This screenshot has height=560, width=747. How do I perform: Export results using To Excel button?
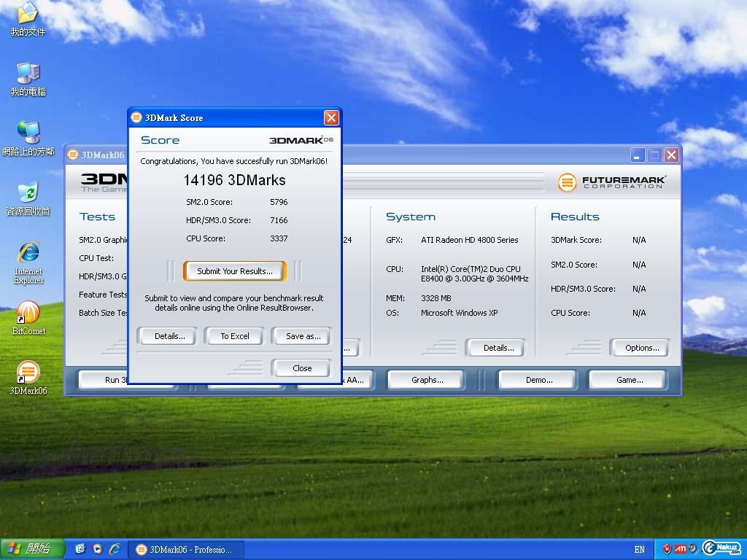234,336
